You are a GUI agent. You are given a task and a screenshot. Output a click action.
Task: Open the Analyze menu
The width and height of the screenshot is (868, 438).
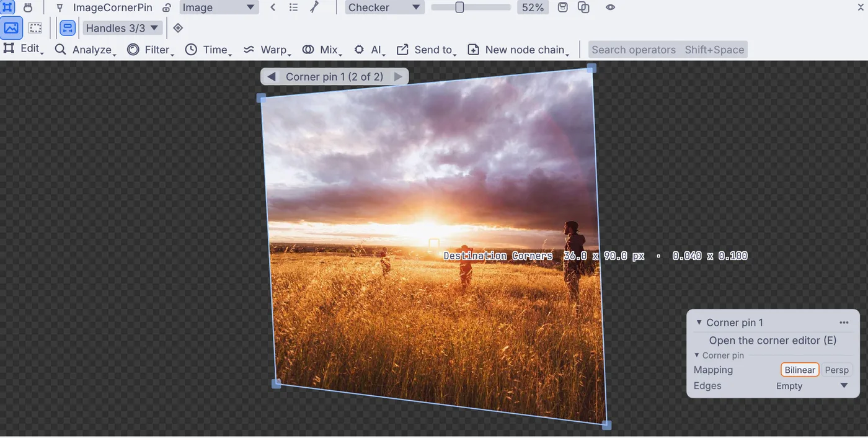point(86,50)
